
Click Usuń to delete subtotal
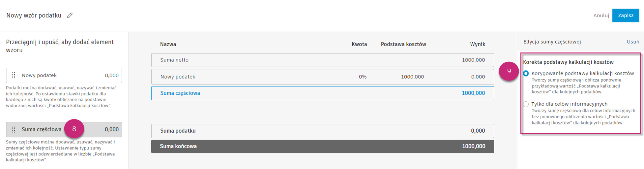[633, 42]
